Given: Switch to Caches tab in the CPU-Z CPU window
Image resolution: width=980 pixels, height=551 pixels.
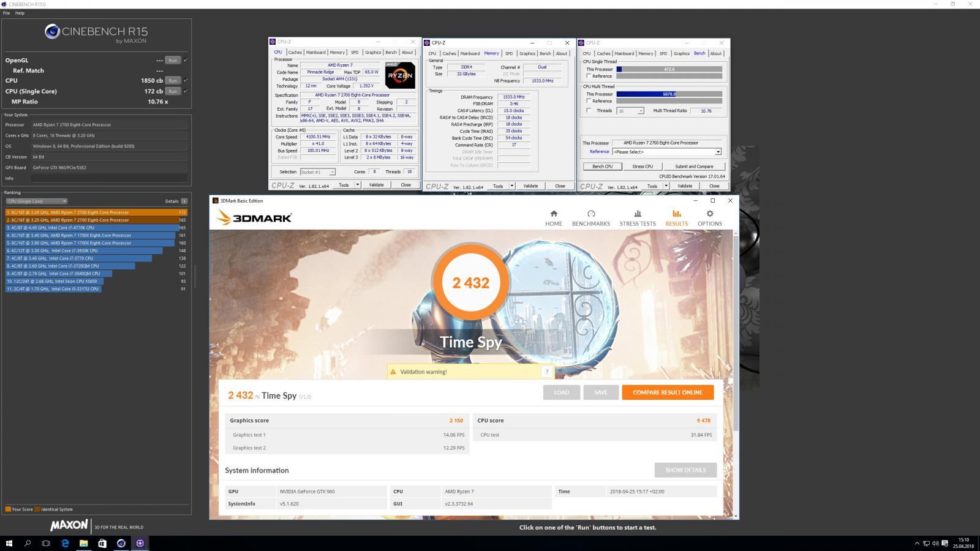Looking at the screenshot, I should [x=295, y=53].
